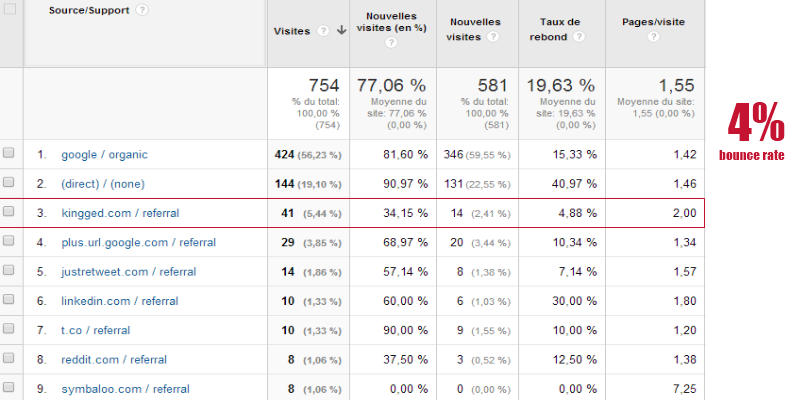Select overall pages per visit 1,55

click(x=676, y=85)
